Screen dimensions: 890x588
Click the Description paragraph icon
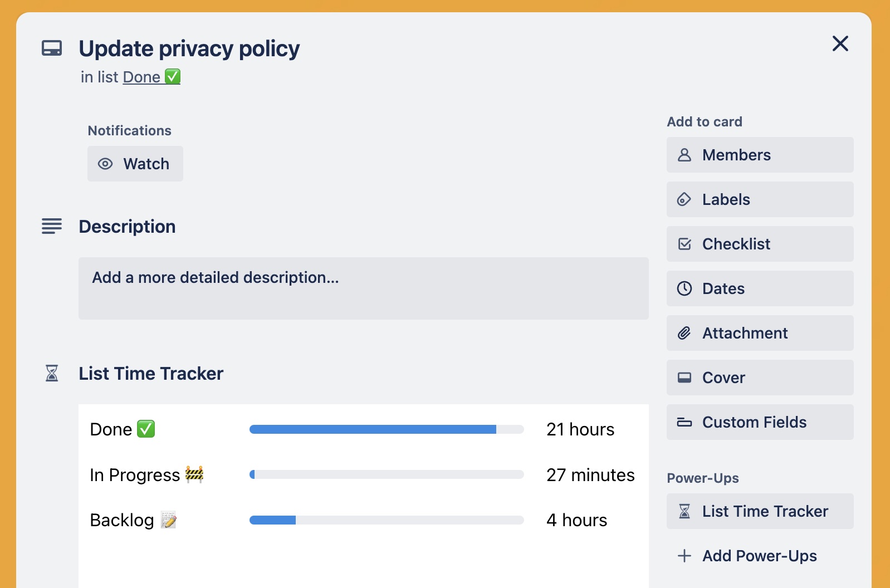[52, 226]
